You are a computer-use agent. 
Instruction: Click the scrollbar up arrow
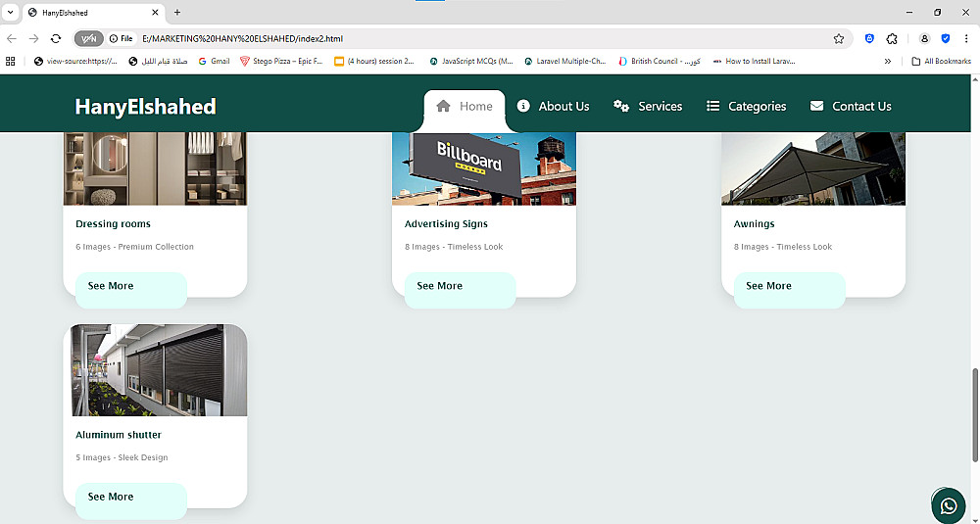point(974,79)
